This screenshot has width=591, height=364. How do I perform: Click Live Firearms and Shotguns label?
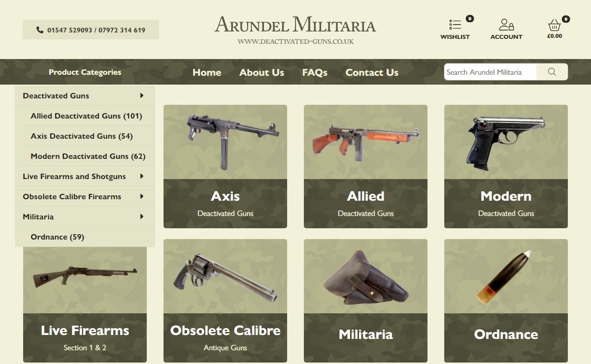74,177
